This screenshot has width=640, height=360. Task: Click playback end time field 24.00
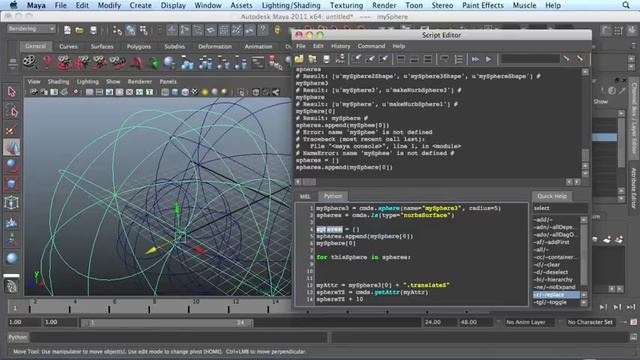(x=439, y=322)
